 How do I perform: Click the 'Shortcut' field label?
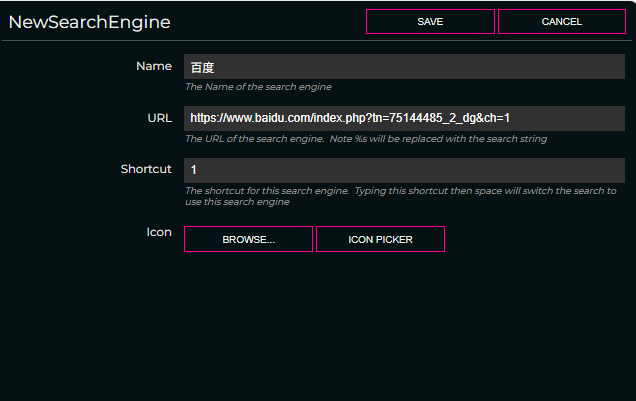click(x=146, y=169)
